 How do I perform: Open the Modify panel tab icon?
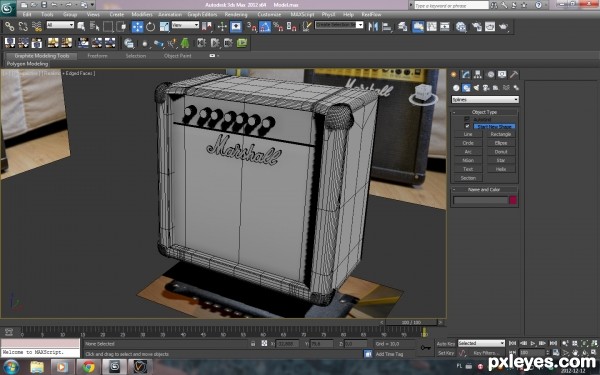(x=466, y=74)
